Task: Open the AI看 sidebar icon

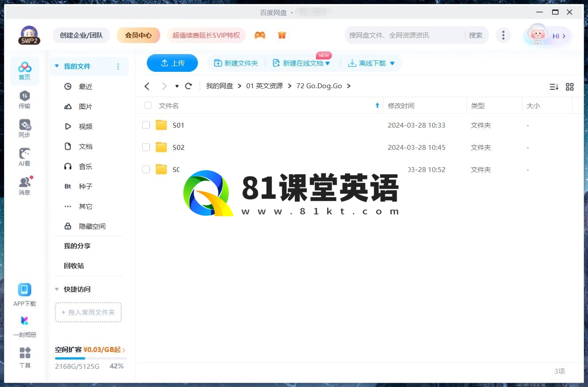Action: 24,157
